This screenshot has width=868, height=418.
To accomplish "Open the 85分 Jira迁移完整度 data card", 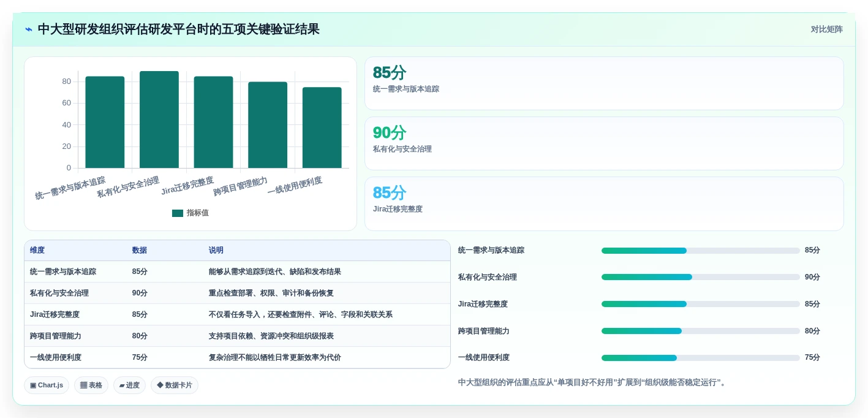I will click(604, 203).
